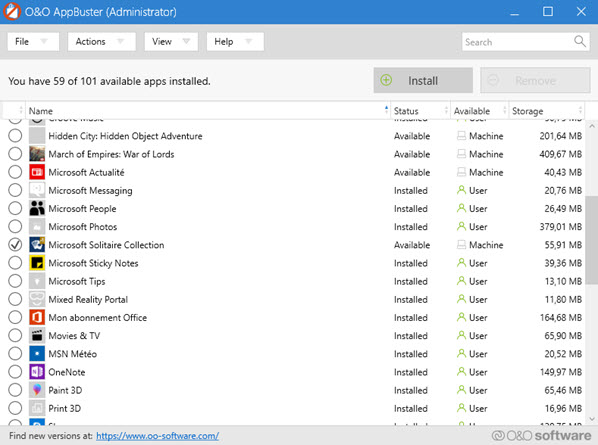The image size is (598, 445).
Task: Open the Actions dropdown arrow
Action: [121, 41]
